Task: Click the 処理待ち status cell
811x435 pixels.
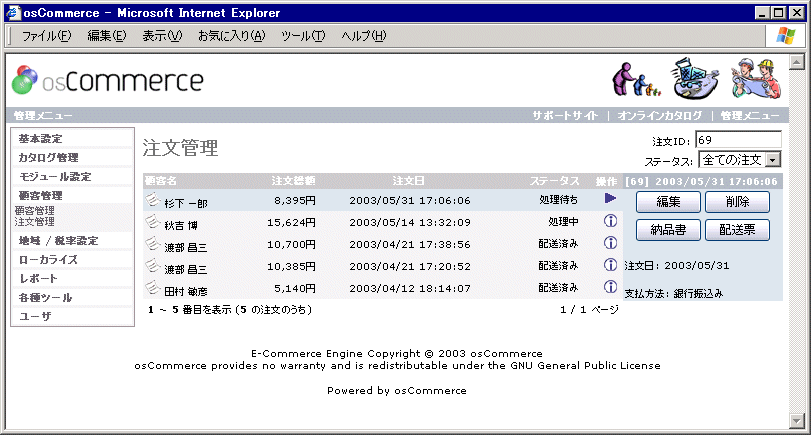Action: pyautogui.click(x=558, y=200)
